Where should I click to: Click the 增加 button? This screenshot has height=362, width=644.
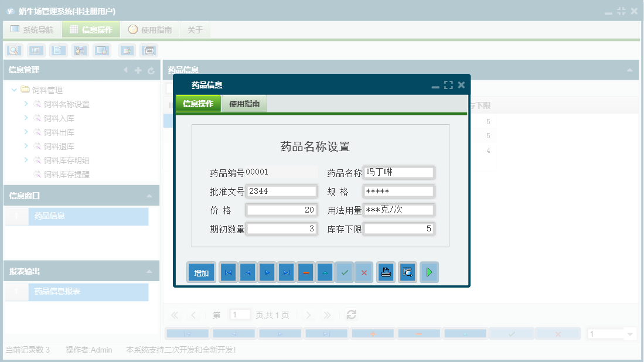(201, 272)
